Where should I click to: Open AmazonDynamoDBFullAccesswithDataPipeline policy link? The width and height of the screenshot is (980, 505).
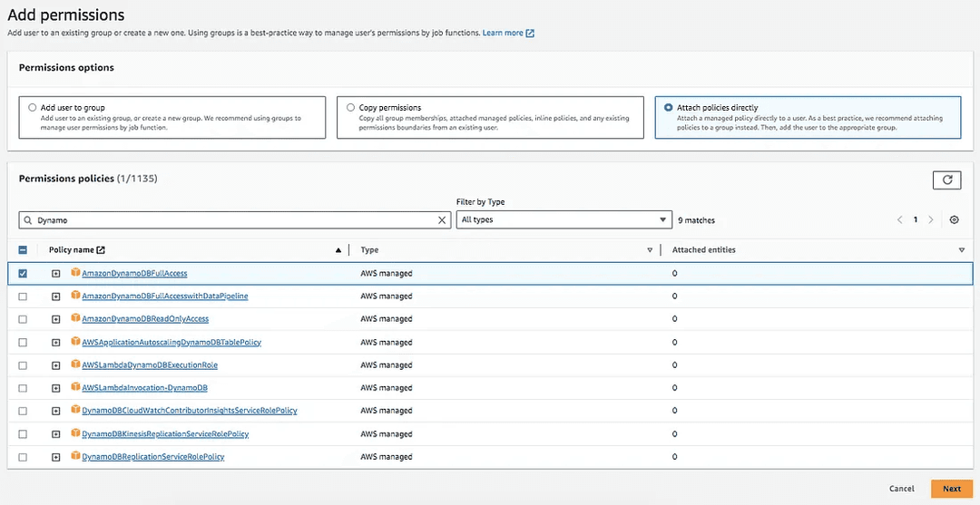(165, 296)
